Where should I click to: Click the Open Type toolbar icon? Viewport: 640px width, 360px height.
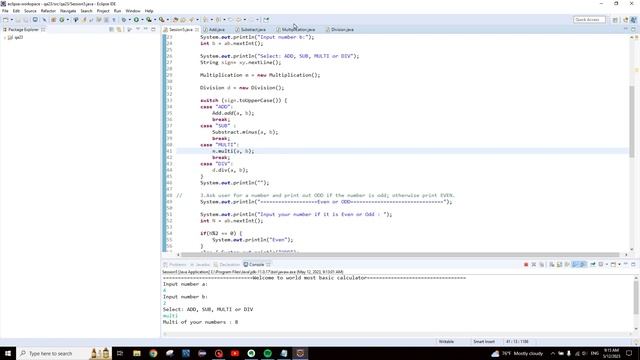[176, 20]
